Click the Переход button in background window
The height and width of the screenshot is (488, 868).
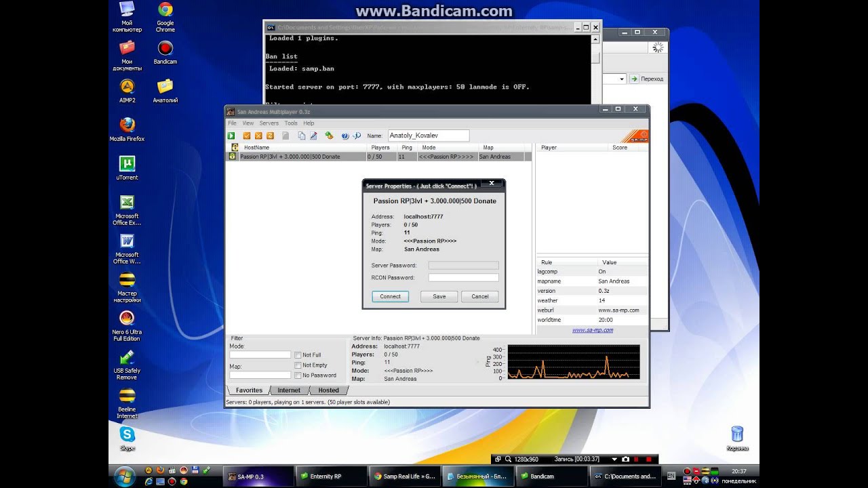(647, 79)
